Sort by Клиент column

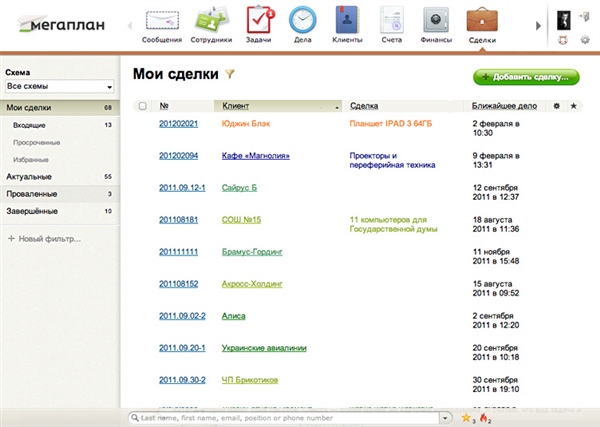[x=235, y=106]
